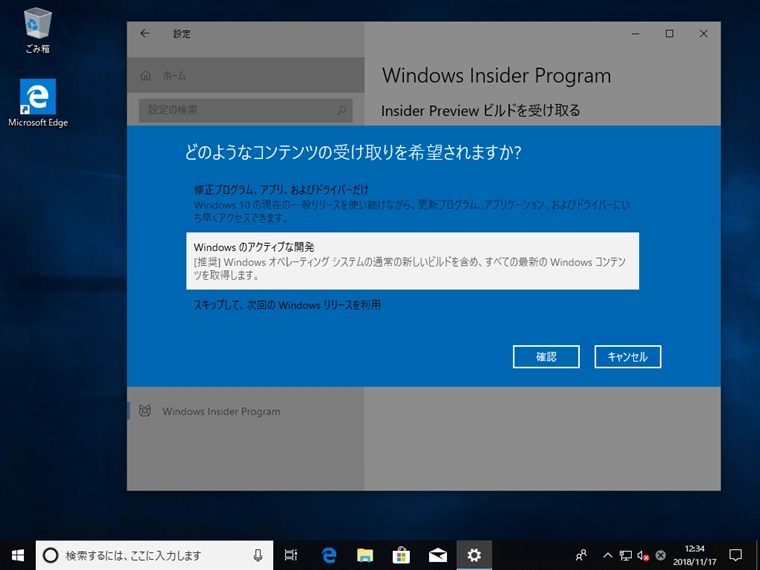Click the Insider Preview ビルドを受け取る heading
760x570 pixels.
coord(480,111)
